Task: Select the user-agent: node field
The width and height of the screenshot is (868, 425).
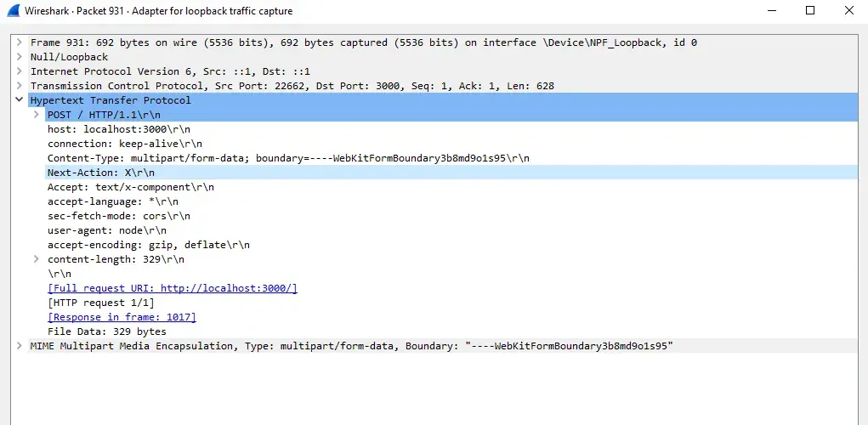Action: [x=106, y=230]
